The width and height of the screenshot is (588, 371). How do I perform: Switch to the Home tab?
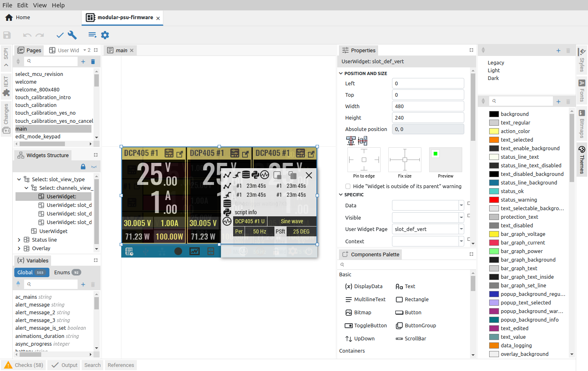pos(18,18)
